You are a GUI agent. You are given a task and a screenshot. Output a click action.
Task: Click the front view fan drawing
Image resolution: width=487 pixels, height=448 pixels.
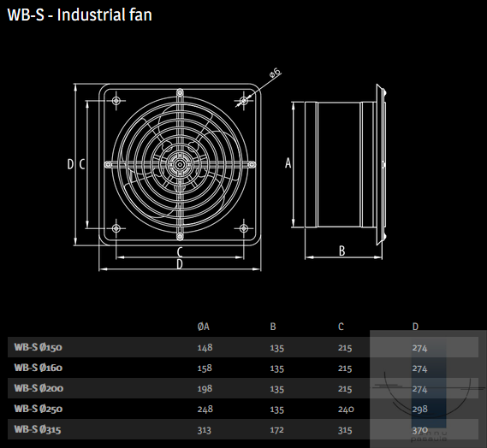[x=180, y=164]
